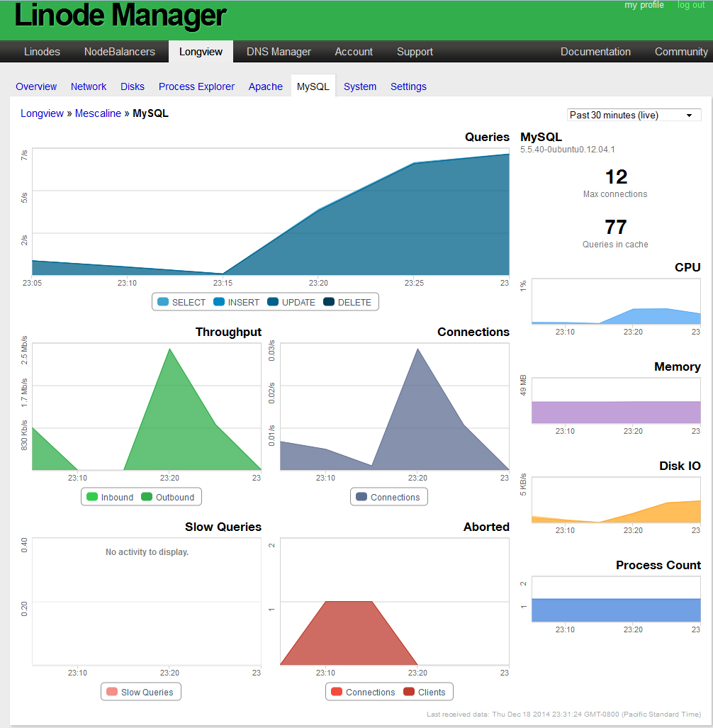This screenshot has height=728, width=713.
Task: Click the DELETE legend label
Action: pyautogui.click(x=354, y=302)
